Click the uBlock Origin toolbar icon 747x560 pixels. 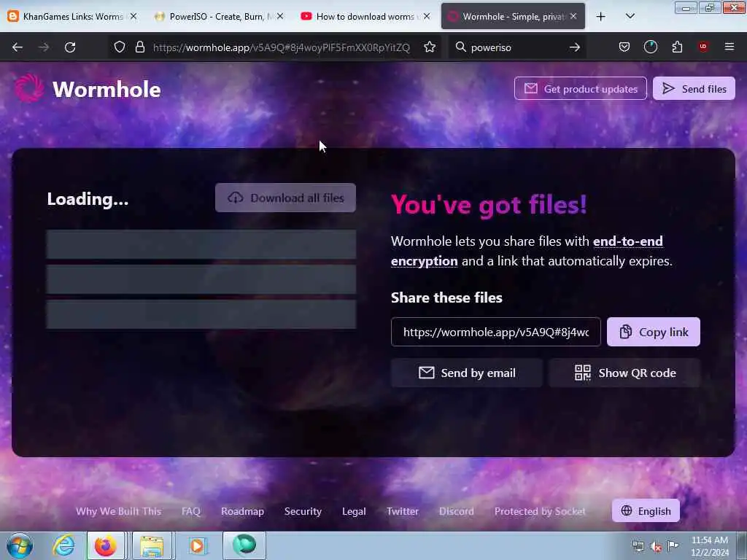click(703, 47)
